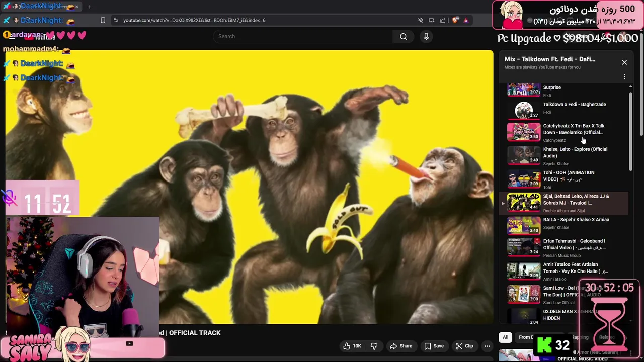Click the share-page icon in address bar
Viewport: 644px width, 362px height.
click(443, 20)
